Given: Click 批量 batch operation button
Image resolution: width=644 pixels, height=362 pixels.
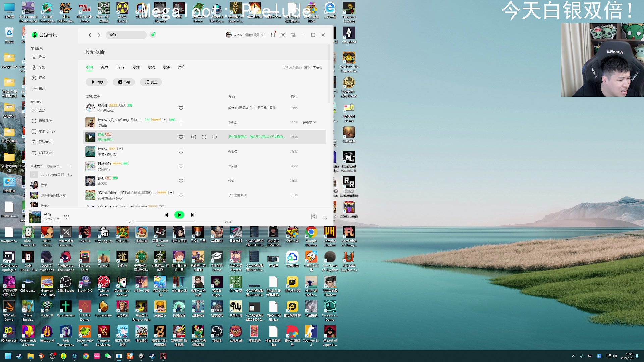Looking at the screenshot, I should 151,82.
